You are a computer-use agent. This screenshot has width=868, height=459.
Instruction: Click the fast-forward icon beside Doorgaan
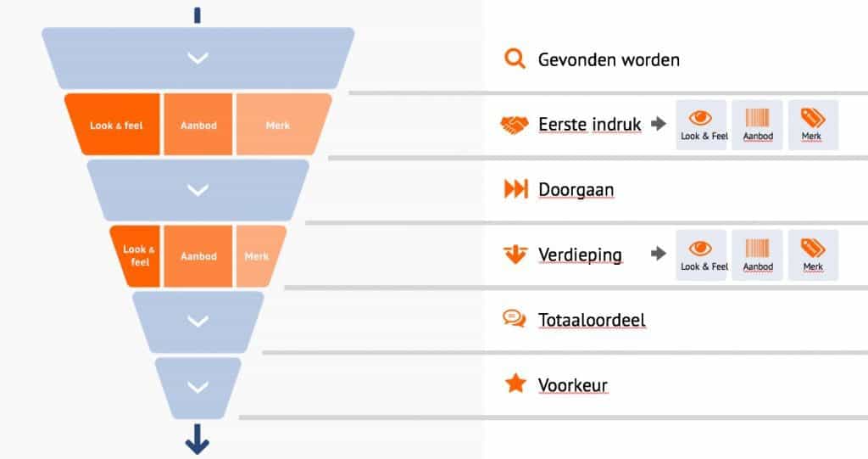tap(515, 190)
